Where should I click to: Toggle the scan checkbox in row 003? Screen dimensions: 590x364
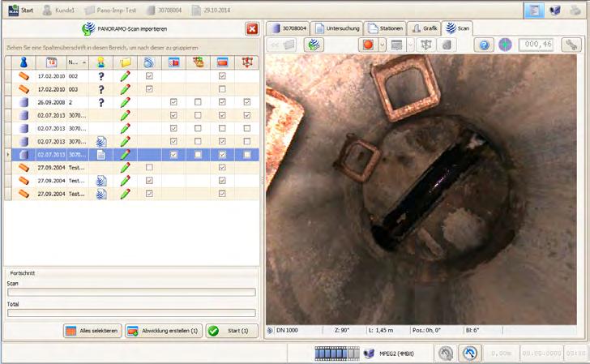(x=149, y=89)
